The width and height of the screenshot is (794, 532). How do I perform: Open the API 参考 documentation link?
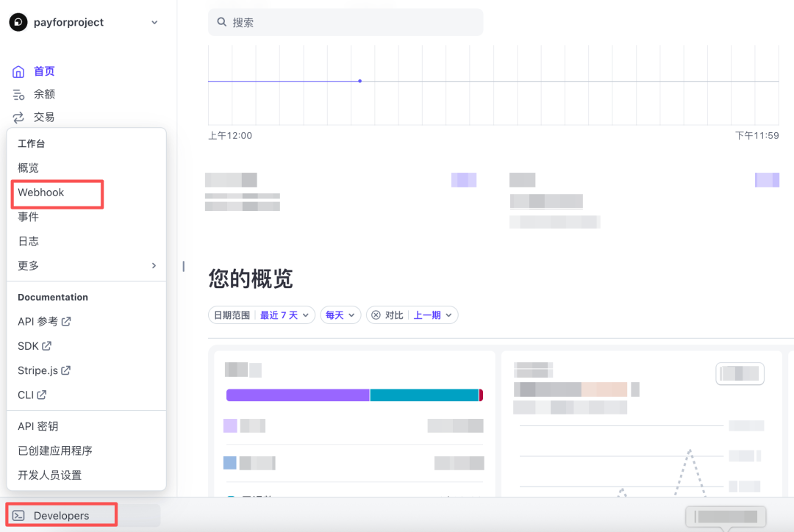click(x=35, y=321)
